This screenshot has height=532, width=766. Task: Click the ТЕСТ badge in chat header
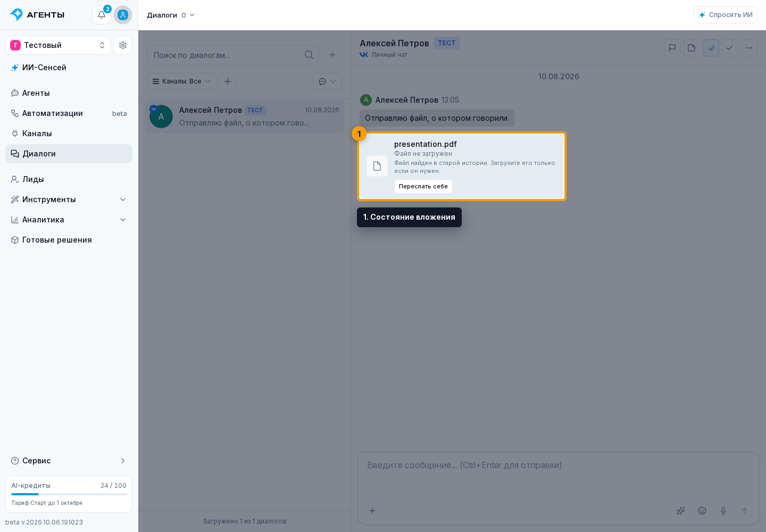coord(447,43)
